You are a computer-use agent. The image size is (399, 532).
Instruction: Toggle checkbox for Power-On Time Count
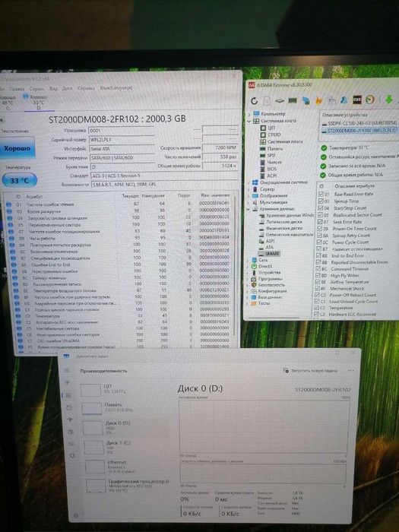click(x=320, y=229)
